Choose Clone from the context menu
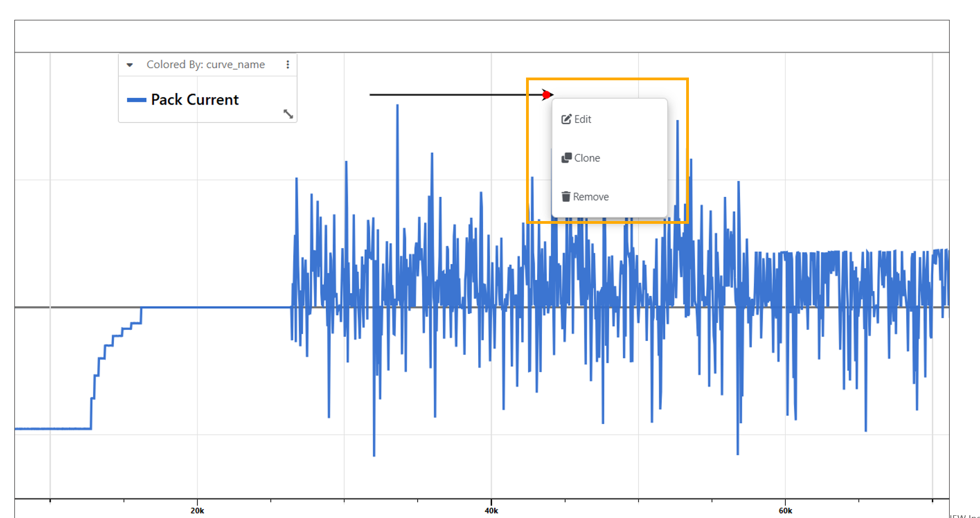980x518 pixels. pyautogui.click(x=587, y=158)
